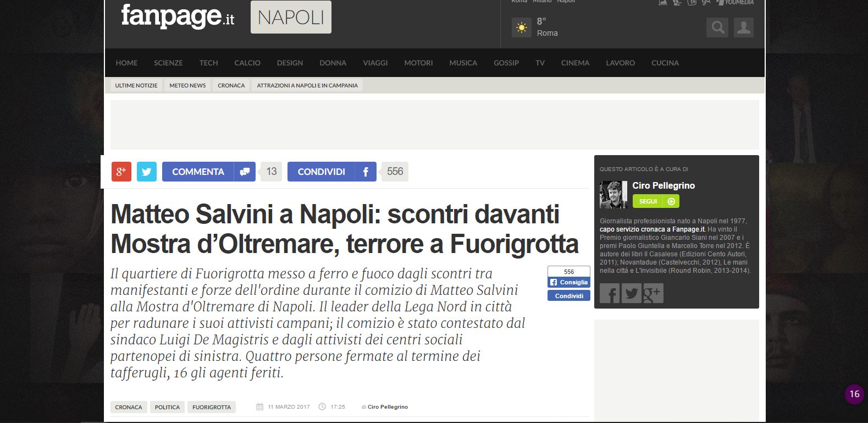Click the clock icon by 17:25
The width and height of the screenshot is (868, 423).
pos(322,407)
